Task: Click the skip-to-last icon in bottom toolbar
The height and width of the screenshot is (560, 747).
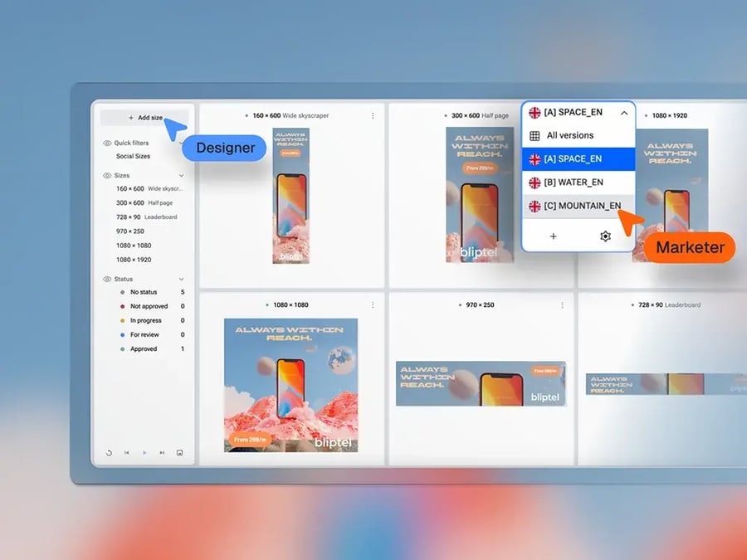Action: coord(161,453)
